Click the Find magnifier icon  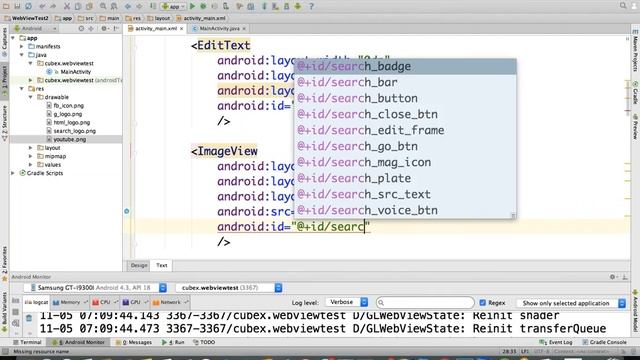click(103, 6)
